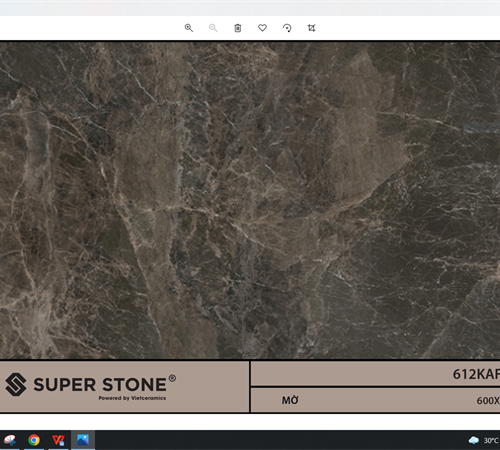Click the Powered by Vietceramics caption

[x=132, y=398]
